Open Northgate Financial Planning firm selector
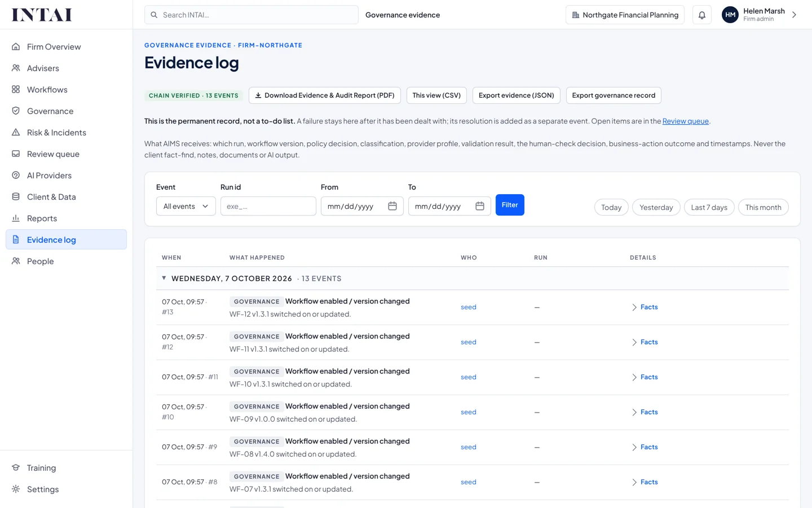 pyautogui.click(x=625, y=15)
